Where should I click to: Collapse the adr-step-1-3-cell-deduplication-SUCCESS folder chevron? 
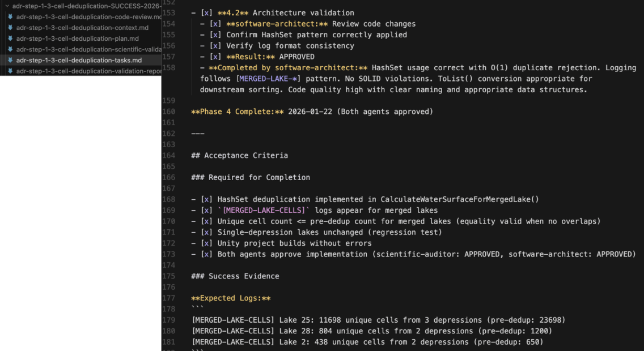click(7, 5)
